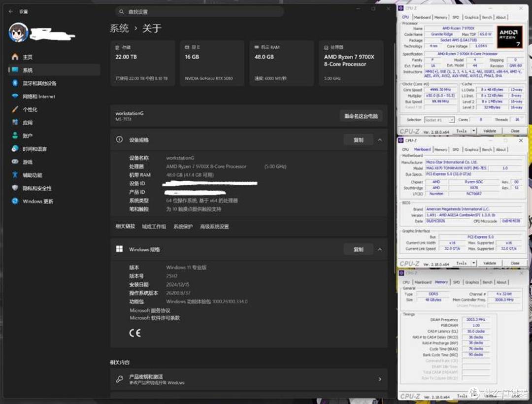Collapse the Windows 规格 section chevron

click(x=380, y=249)
